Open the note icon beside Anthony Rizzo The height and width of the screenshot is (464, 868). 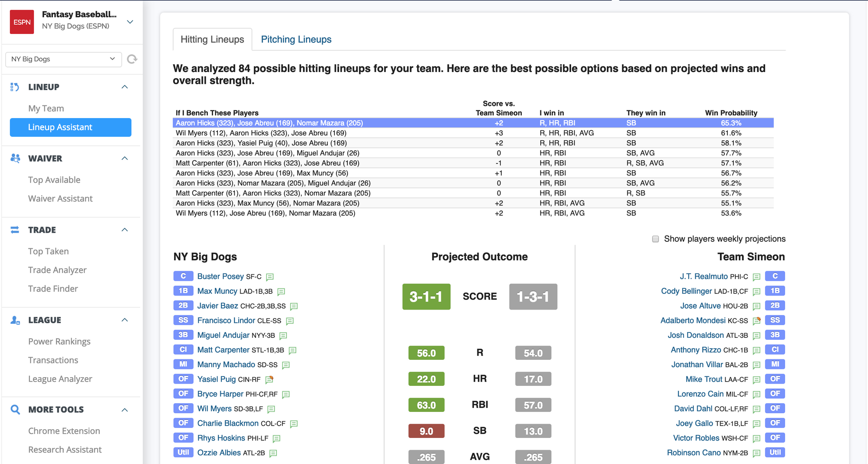point(756,350)
